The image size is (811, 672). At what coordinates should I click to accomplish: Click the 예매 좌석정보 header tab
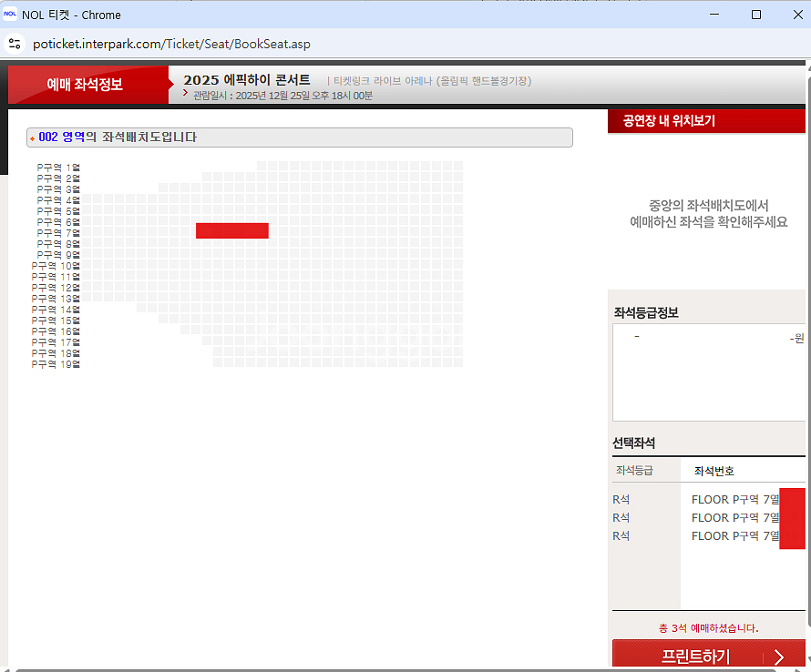pos(85,85)
